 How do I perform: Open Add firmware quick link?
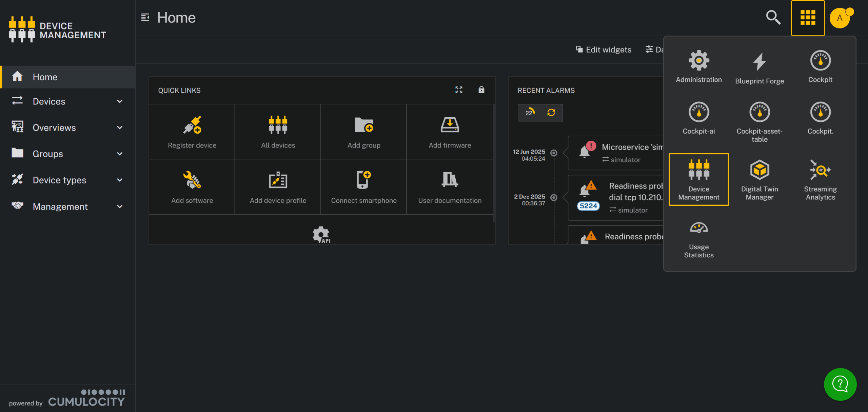coord(450,132)
